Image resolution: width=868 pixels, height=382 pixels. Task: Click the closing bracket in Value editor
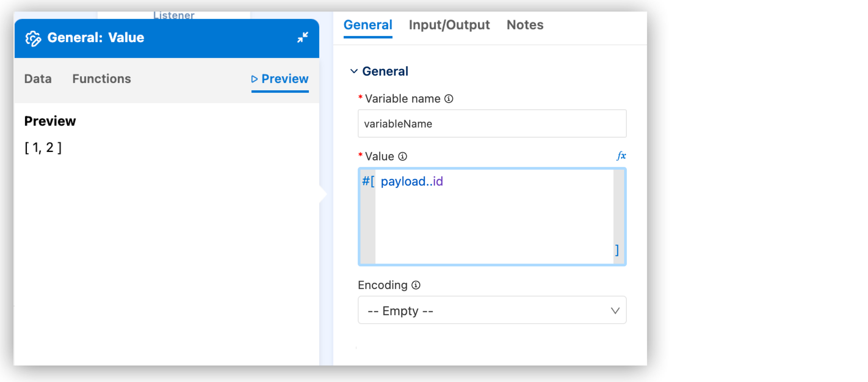tap(617, 250)
